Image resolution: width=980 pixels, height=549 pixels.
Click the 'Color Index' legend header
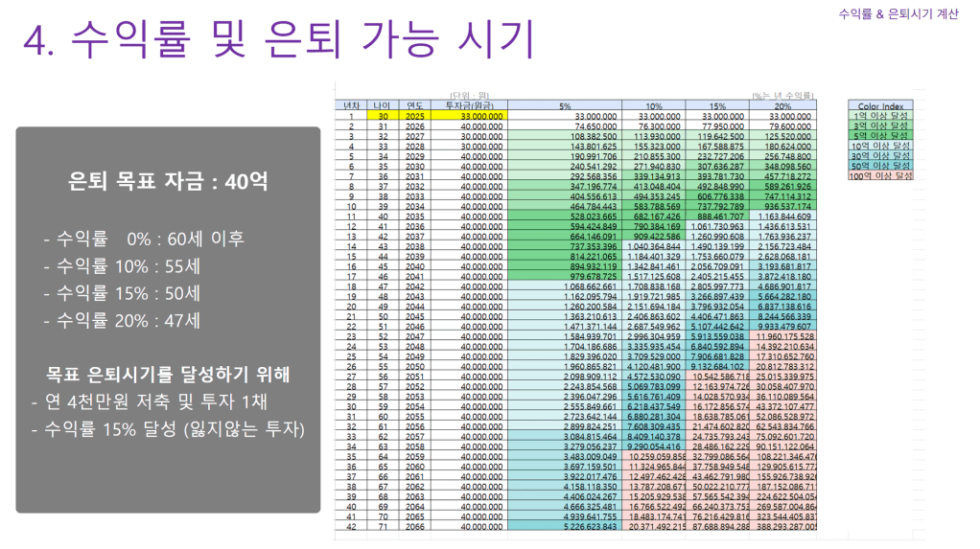(880, 105)
